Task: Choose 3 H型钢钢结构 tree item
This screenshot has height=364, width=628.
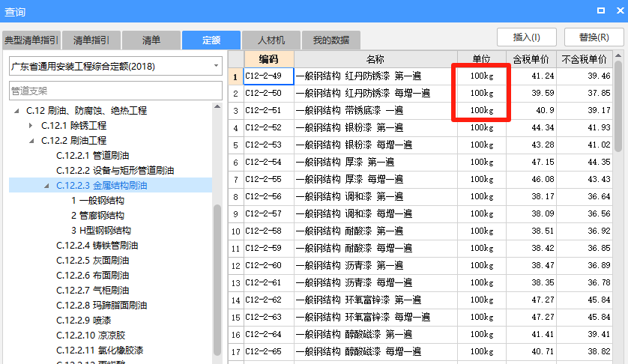Action: click(101, 231)
